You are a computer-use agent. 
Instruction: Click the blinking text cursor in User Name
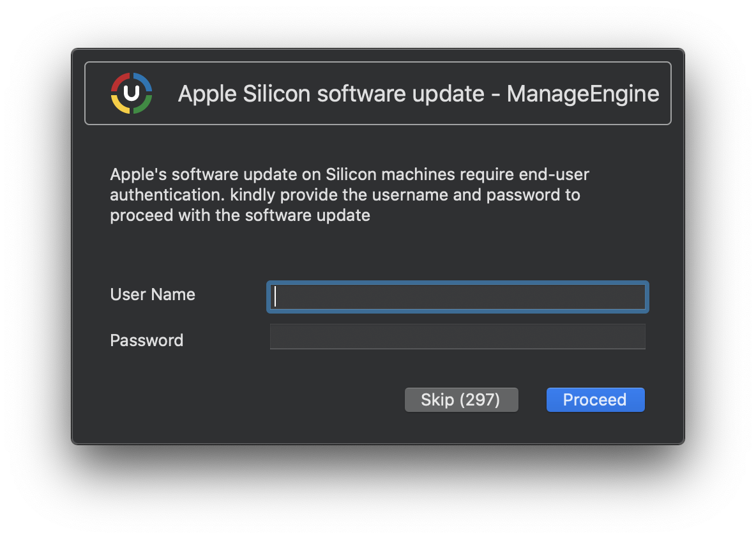coord(275,297)
